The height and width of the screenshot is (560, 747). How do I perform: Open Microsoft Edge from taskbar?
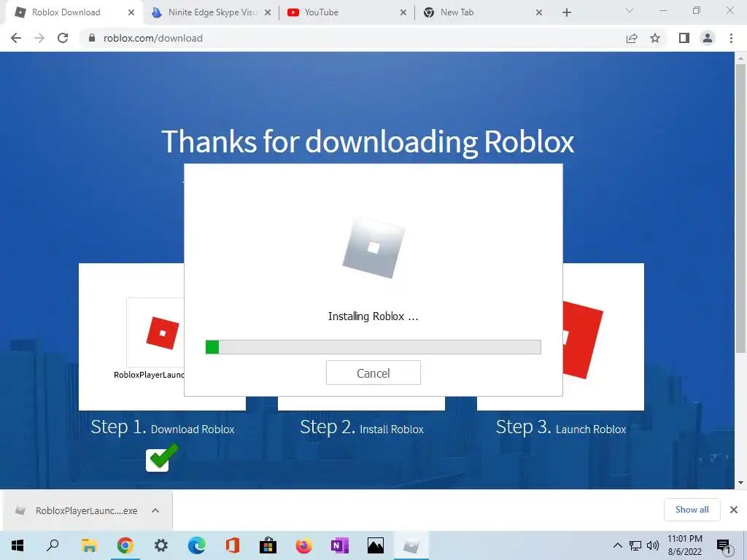coord(197,545)
